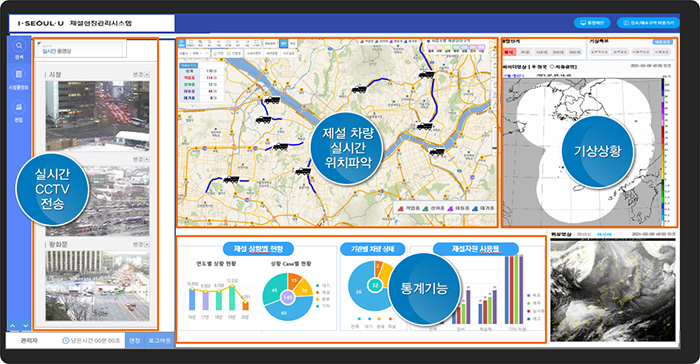Click the 연장 session extend button

[x=134, y=340]
